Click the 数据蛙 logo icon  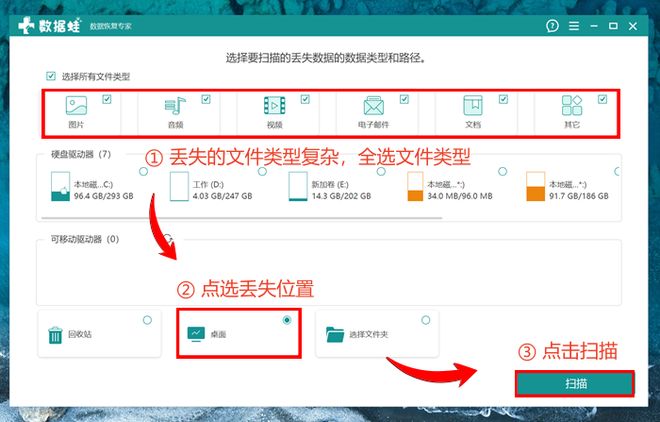coord(26,26)
